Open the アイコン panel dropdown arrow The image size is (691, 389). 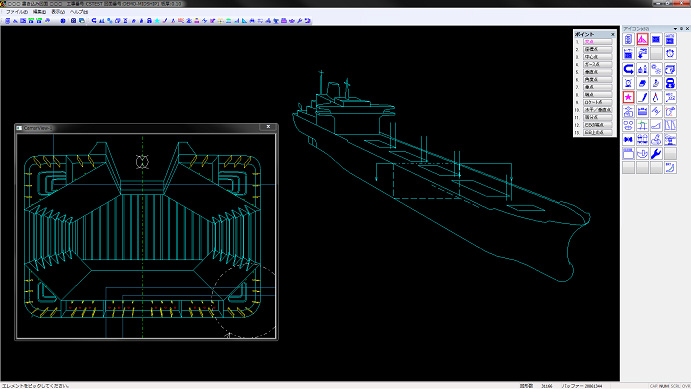[675, 29]
